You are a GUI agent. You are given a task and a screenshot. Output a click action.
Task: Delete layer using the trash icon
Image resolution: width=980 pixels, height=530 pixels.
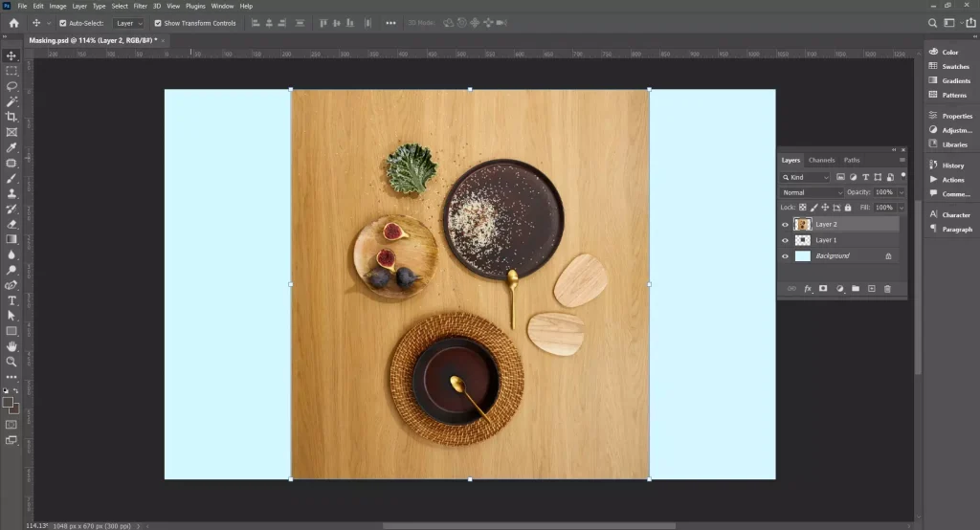coord(887,288)
